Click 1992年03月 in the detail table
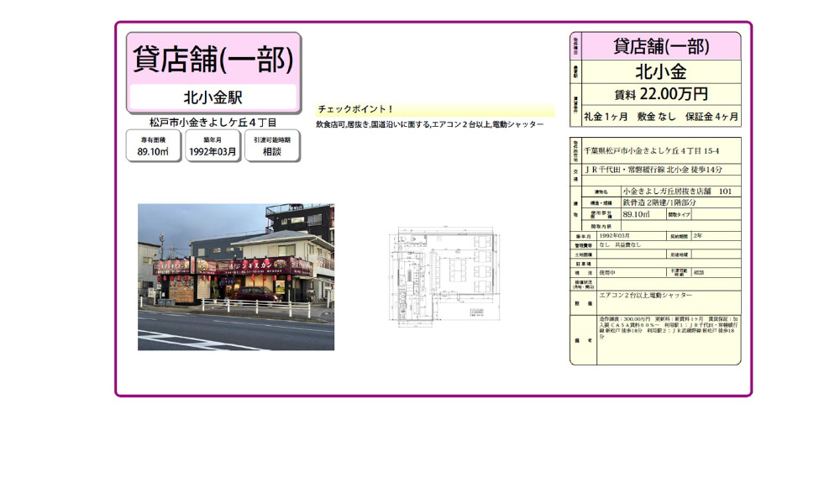This screenshot has width=840, height=504. click(615, 236)
